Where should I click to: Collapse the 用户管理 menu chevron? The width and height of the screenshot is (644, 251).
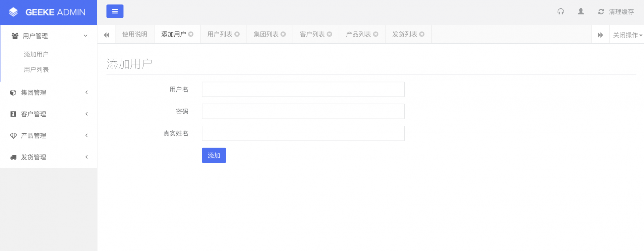coord(85,36)
